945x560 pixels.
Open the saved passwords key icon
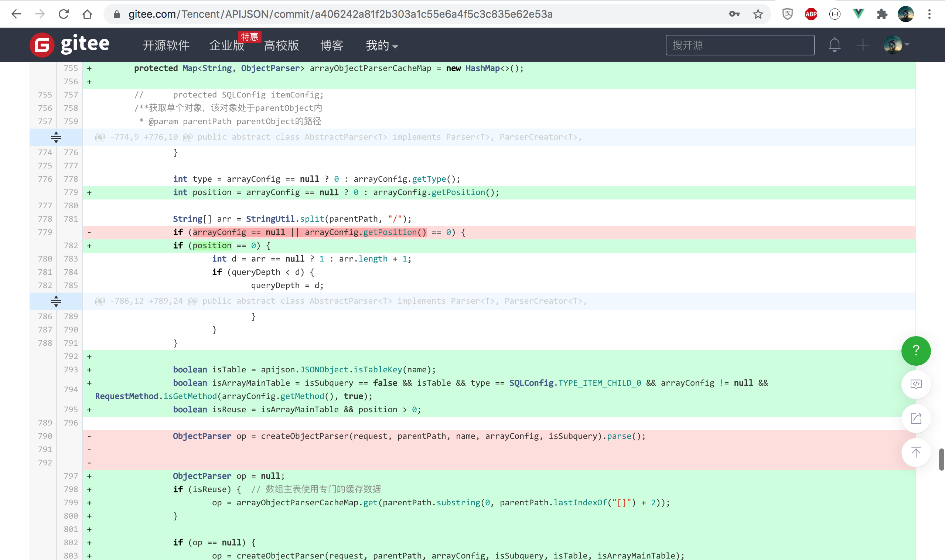[734, 14]
